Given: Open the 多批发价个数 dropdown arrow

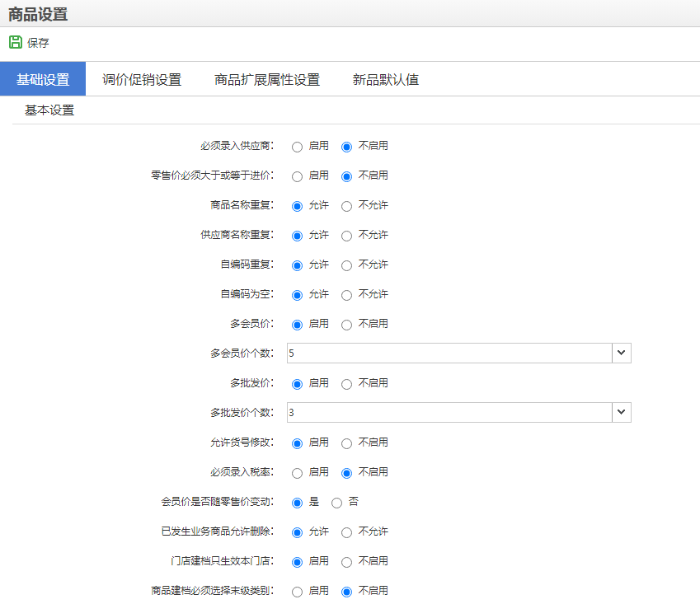Looking at the screenshot, I should click(x=622, y=413).
